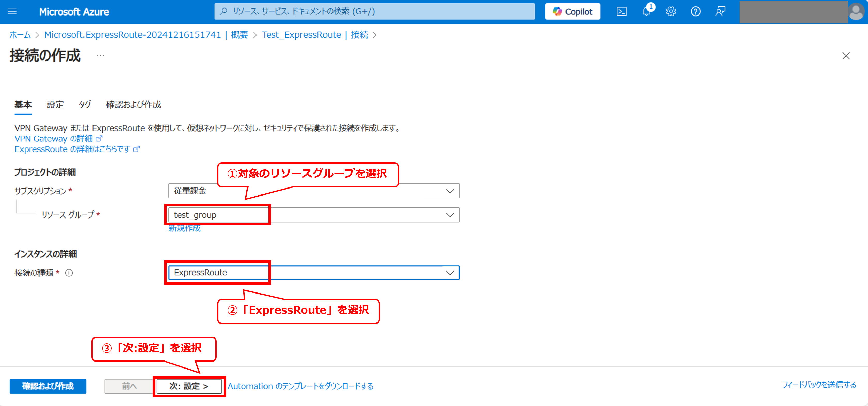
Task: Click the プロジェクトの詳細 heading
Action: [x=45, y=172]
